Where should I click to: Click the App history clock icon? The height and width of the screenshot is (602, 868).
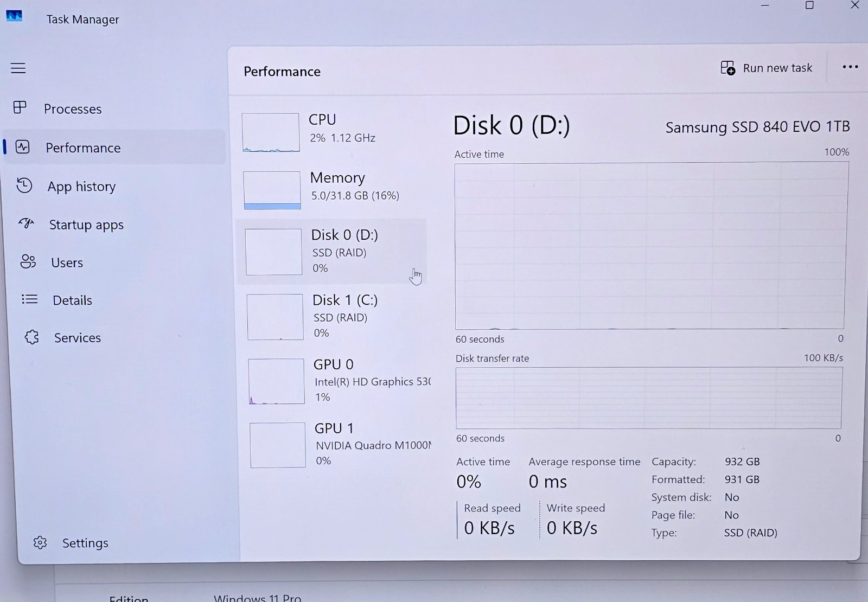(24, 185)
